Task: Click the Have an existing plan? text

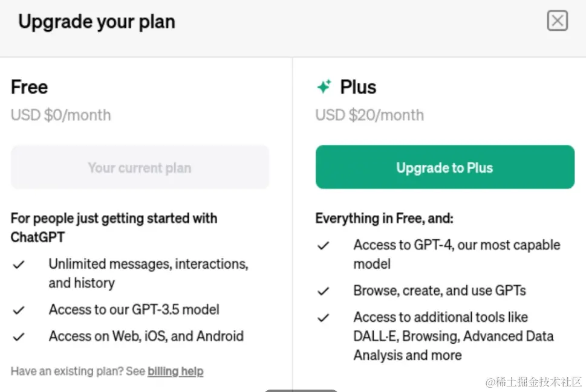Action: [x=77, y=371]
